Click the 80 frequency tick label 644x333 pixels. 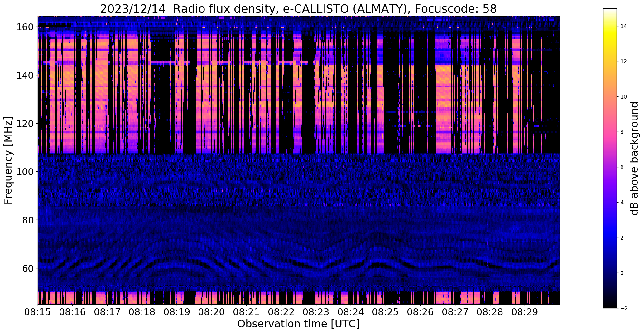click(28, 220)
